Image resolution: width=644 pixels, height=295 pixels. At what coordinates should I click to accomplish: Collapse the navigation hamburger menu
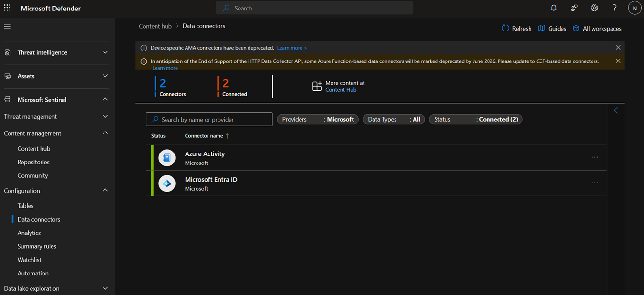tap(8, 26)
